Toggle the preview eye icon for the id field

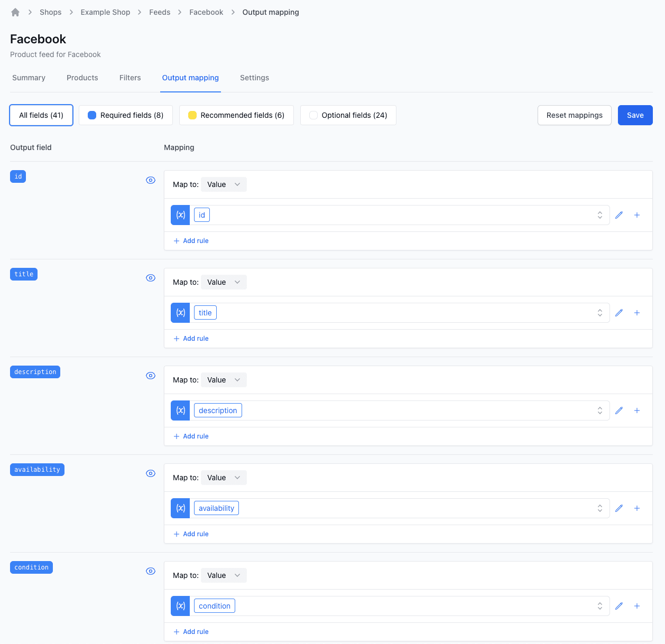pos(151,180)
